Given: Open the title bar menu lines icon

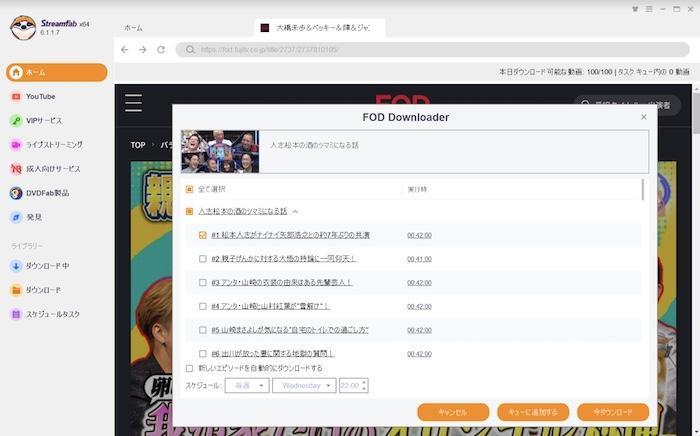Looking at the screenshot, I should pos(649,9).
